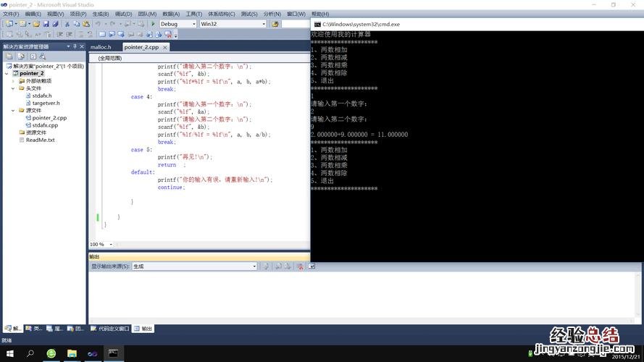Collapse the 头文件 folder in the solution tree

[13, 88]
